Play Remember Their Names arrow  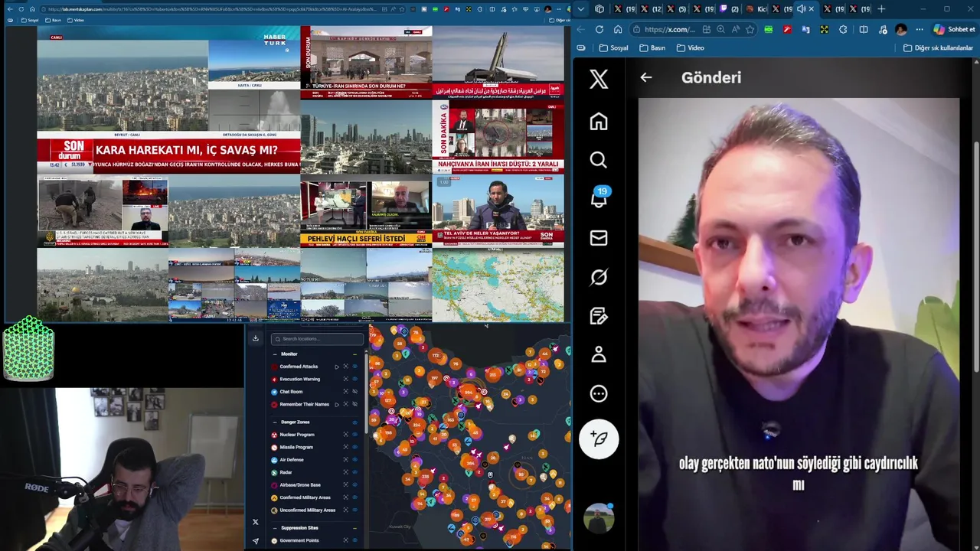click(x=337, y=404)
